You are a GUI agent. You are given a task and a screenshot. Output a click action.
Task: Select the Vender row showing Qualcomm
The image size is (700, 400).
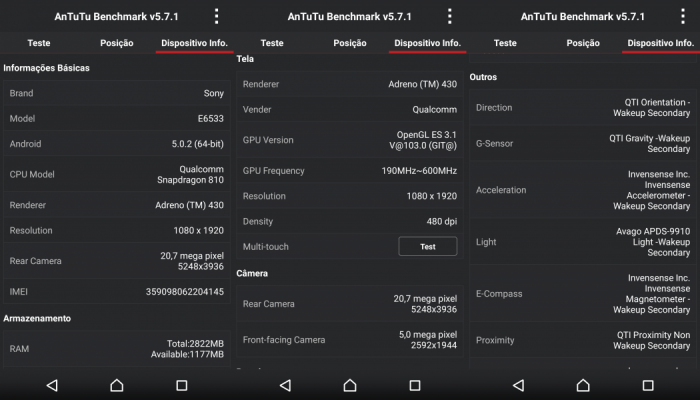350,109
